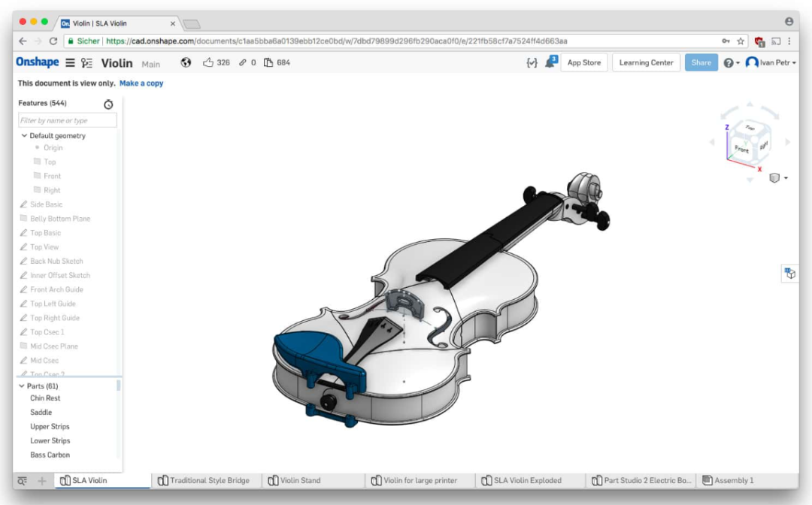Rotate view up with top view cube arrow

(750, 104)
